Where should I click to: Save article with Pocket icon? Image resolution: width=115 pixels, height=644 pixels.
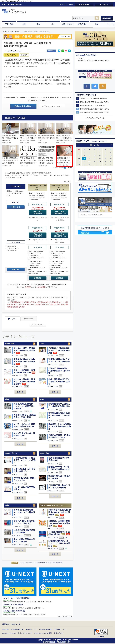(66, 51)
